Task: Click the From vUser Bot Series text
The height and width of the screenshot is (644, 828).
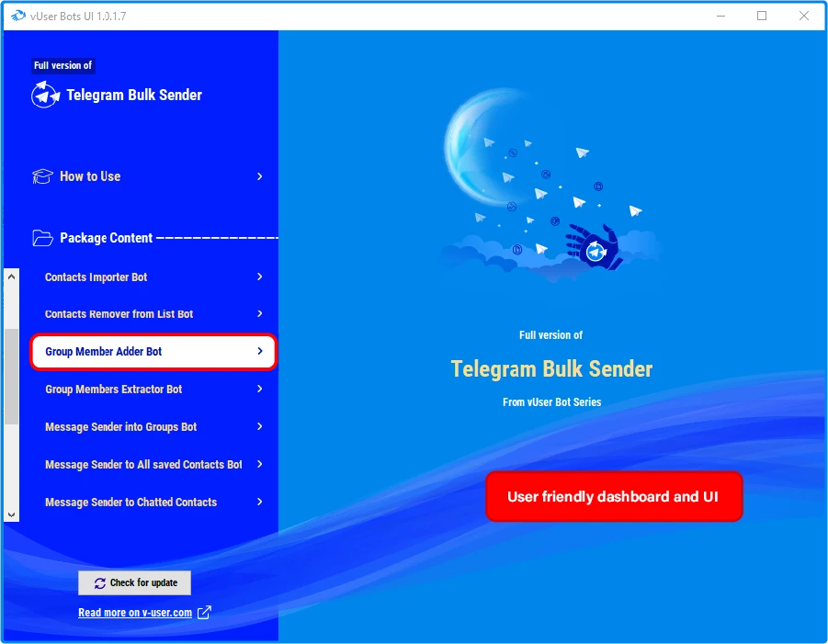Action: click(551, 402)
